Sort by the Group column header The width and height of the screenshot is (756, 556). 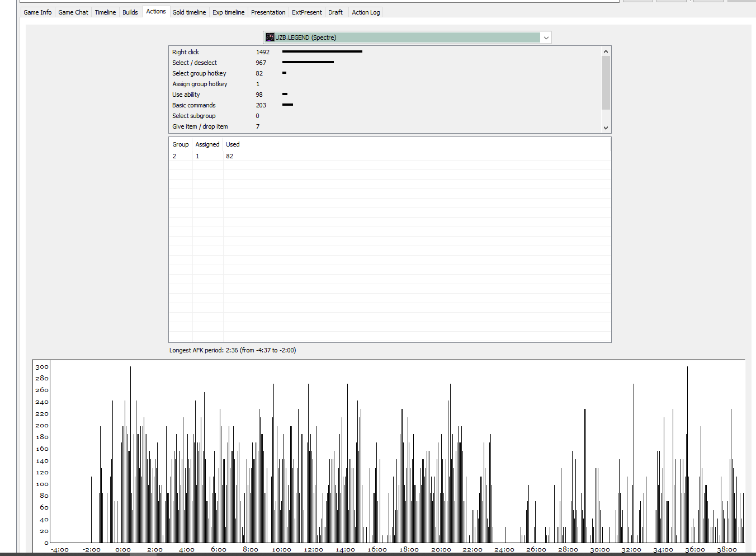pos(181,144)
